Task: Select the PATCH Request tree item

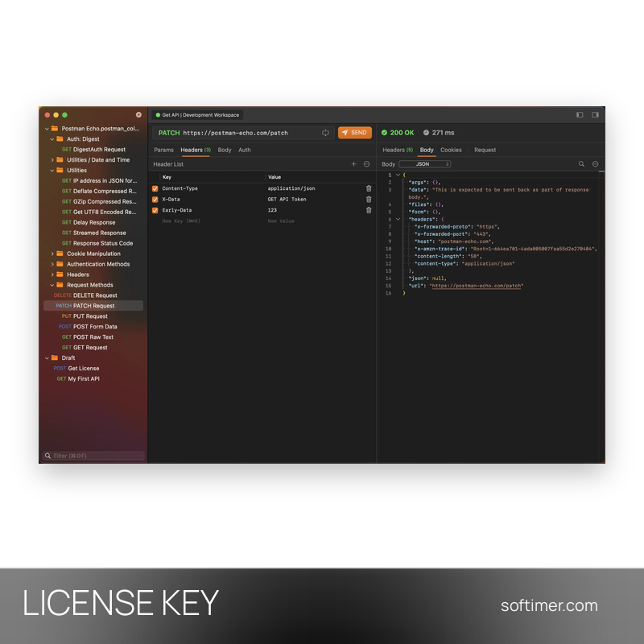Action: (93, 306)
